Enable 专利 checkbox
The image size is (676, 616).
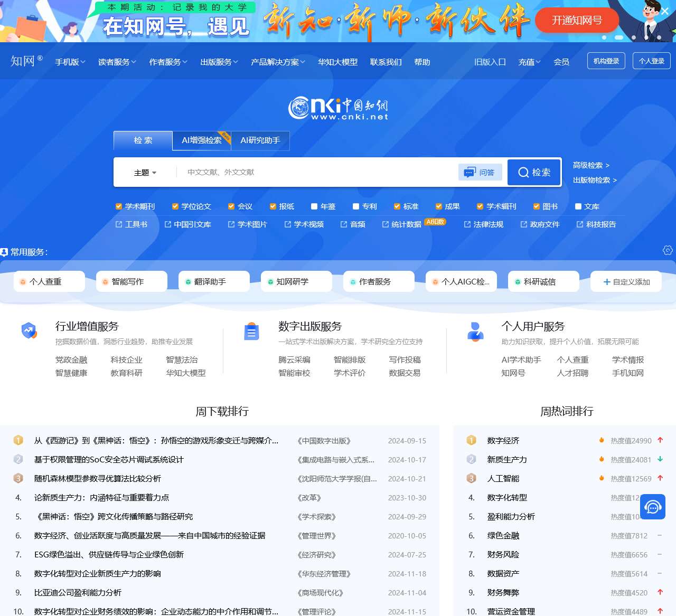click(356, 206)
